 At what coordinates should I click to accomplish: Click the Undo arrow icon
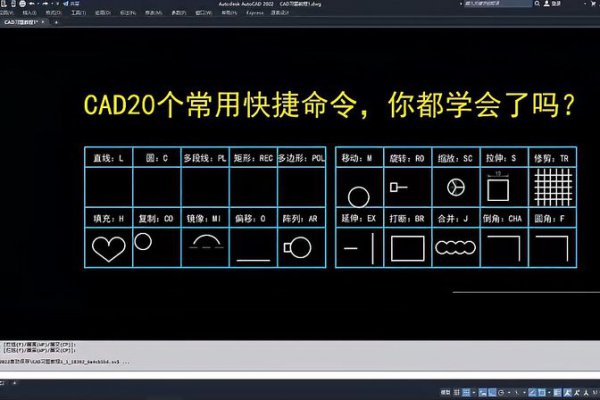[x=31, y=4]
